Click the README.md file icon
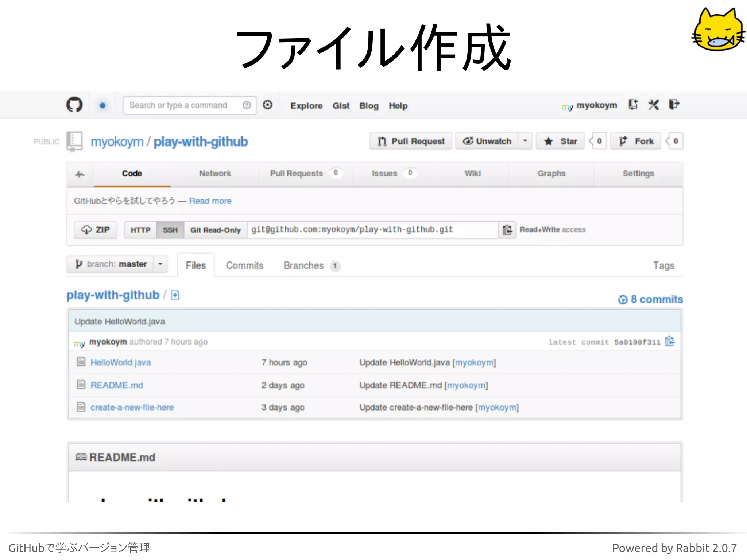Screen dimensions: 747x560 81,384
